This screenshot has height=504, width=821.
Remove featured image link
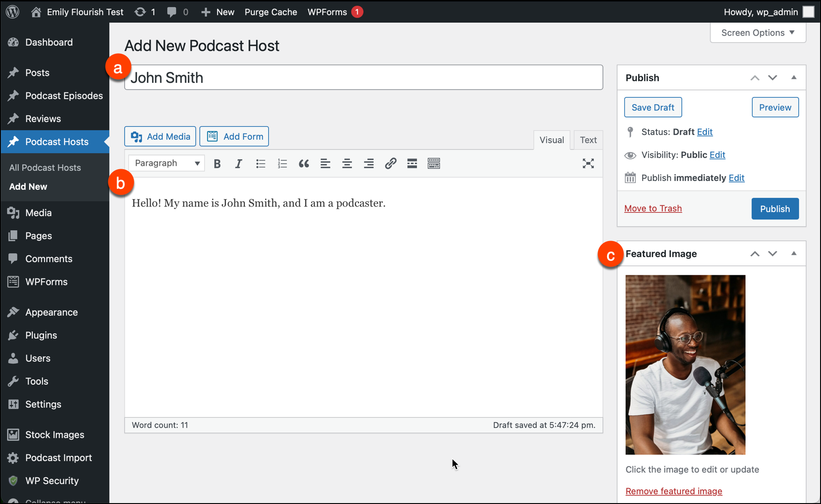pos(674,491)
